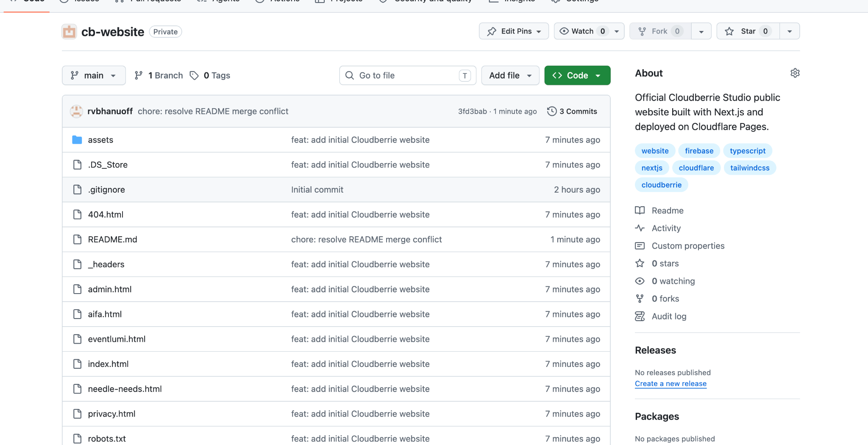Click the tag icon beside 0 Tags

pos(194,76)
